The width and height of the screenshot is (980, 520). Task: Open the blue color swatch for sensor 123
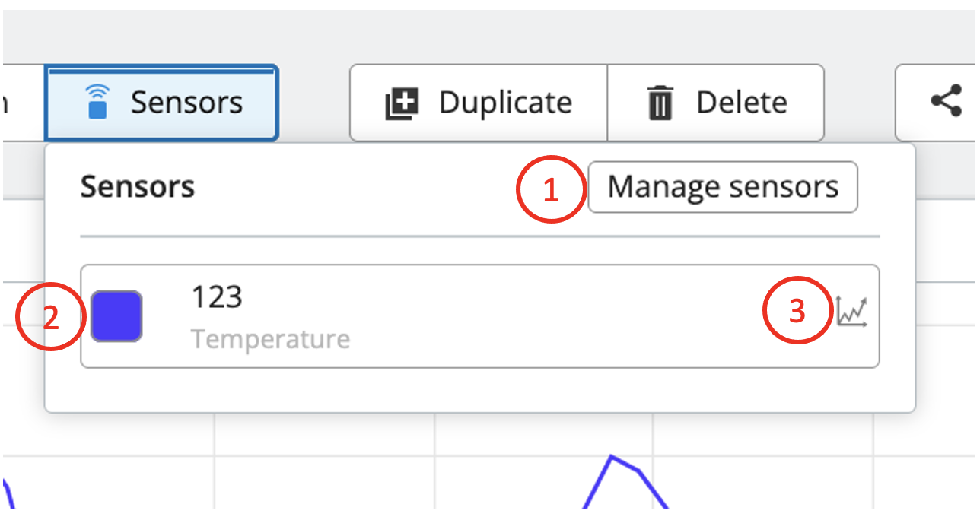(116, 315)
